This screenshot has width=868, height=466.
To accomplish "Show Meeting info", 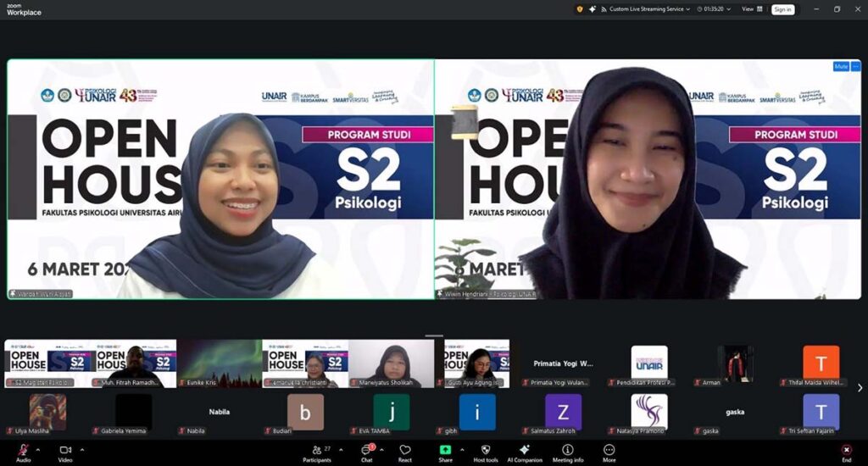I will (x=567, y=452).
